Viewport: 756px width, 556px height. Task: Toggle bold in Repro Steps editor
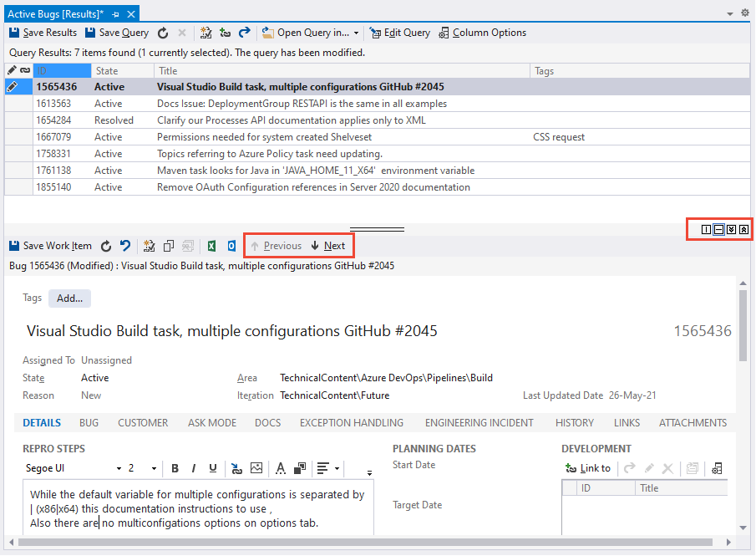pyautogui.click(x=175, y=469)
